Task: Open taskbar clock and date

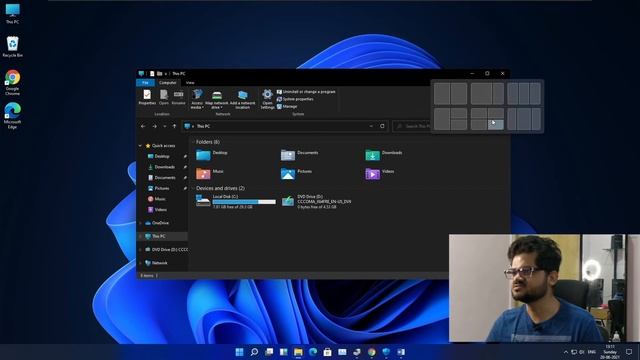Action: tap(610, 352)
